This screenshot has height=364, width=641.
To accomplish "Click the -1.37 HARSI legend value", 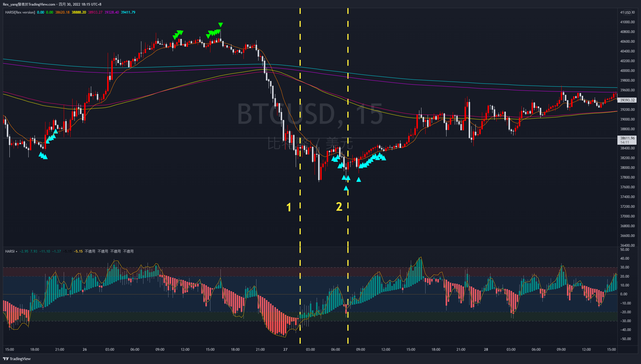I will coord(56,251).
